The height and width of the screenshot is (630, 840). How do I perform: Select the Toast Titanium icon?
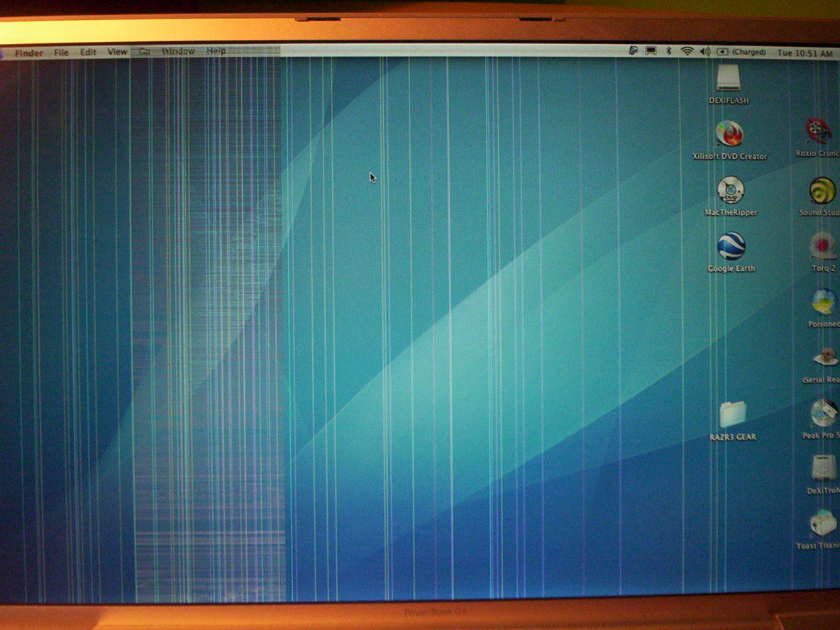coord(823,524)
